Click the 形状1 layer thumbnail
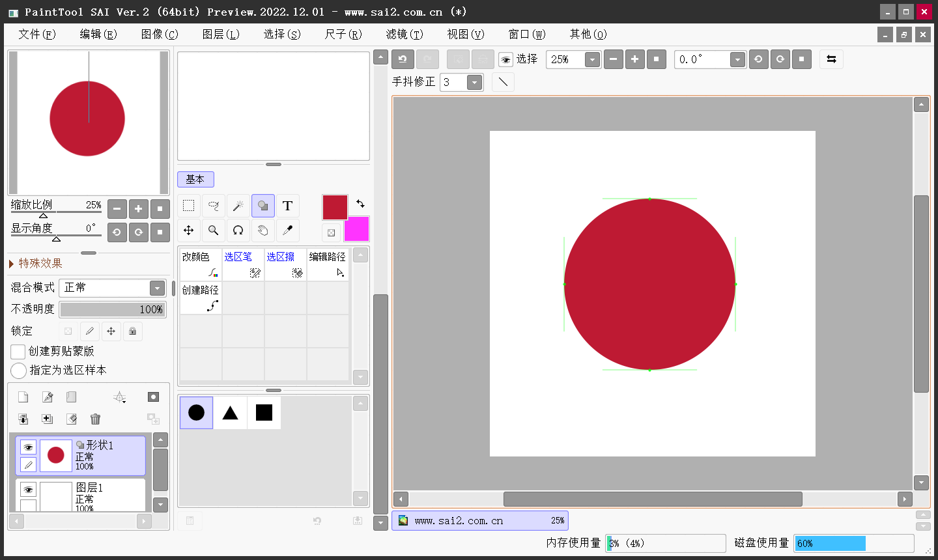The height and width of the screenshot is (560, 938). coord(56,456)
